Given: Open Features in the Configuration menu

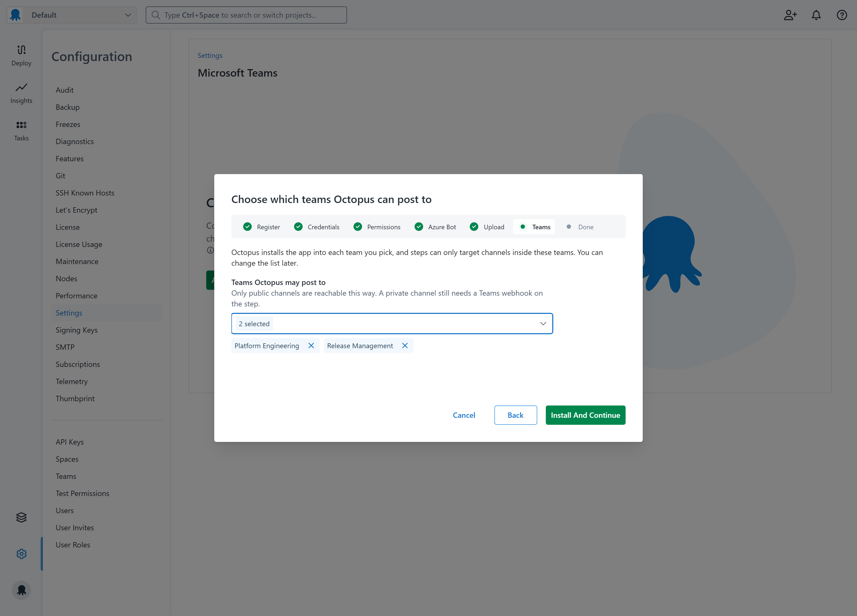Looking at the screenshot, I should [70, 158].
